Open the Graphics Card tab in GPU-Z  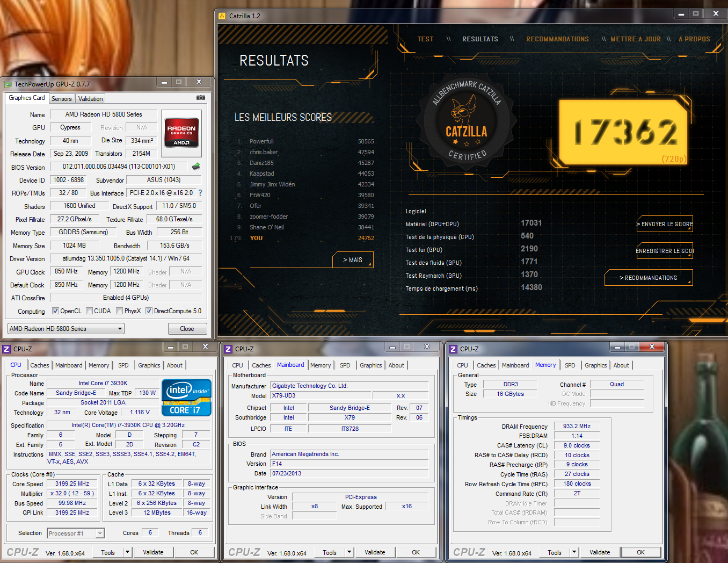tap(27, 98)
